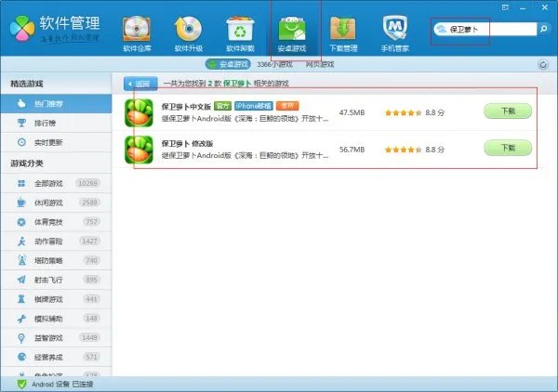Screen dimensions: 558x392
Task: Open 软件仓库 software library icon
Action: tap(137, 27)
